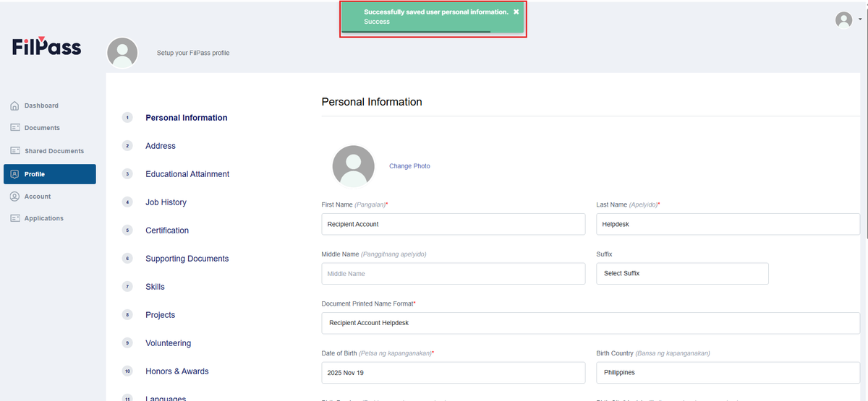This screenshot has width=868, height=401.
Task: Click the FilPass logo
Action: point(46,46)
